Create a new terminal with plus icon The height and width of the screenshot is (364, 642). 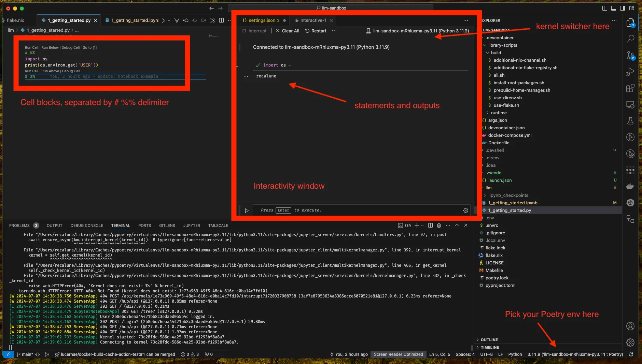click(x=417, y=225)
